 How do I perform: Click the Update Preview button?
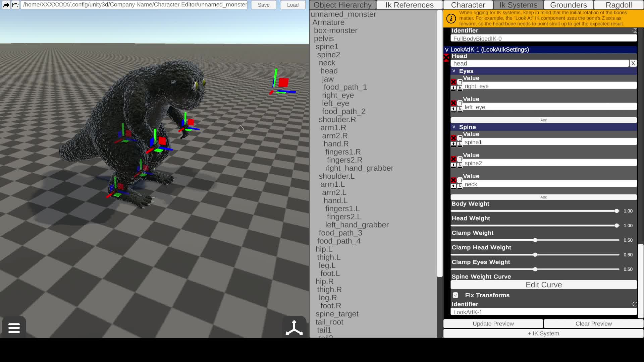493,323
